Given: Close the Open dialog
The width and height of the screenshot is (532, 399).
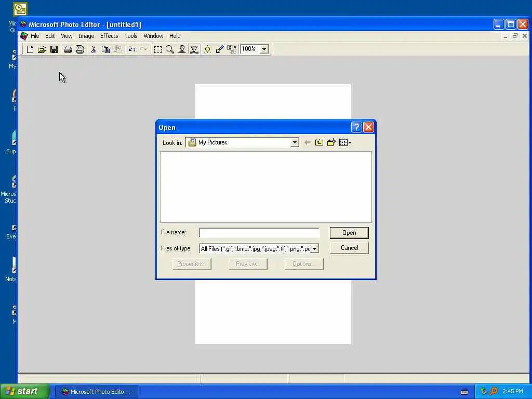Looking at the screenshot, I should 368,127.
